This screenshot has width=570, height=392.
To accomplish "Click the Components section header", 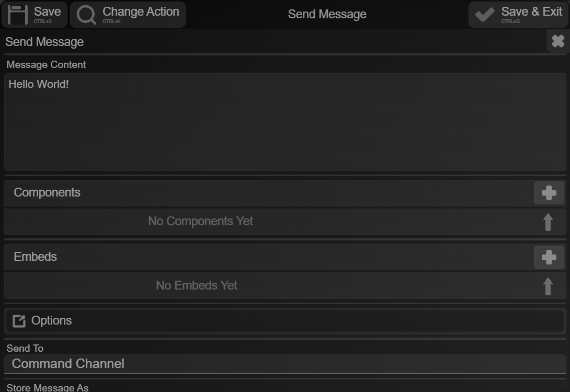I will (x=47, y=193).
